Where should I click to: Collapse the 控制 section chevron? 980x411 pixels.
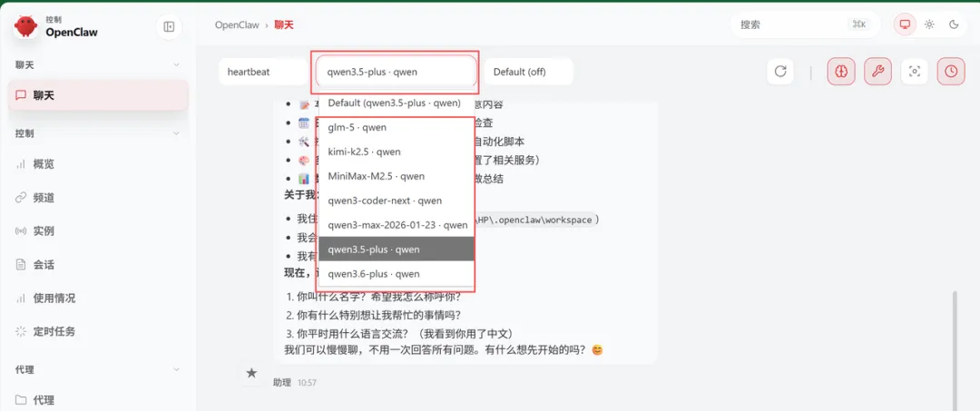(176, 133)
